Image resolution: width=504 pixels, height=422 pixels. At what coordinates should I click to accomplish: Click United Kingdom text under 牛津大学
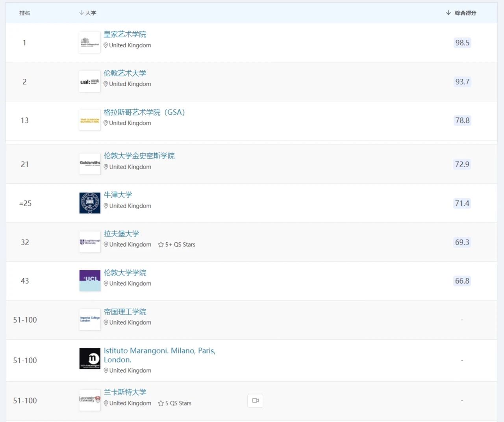(130, 206)
